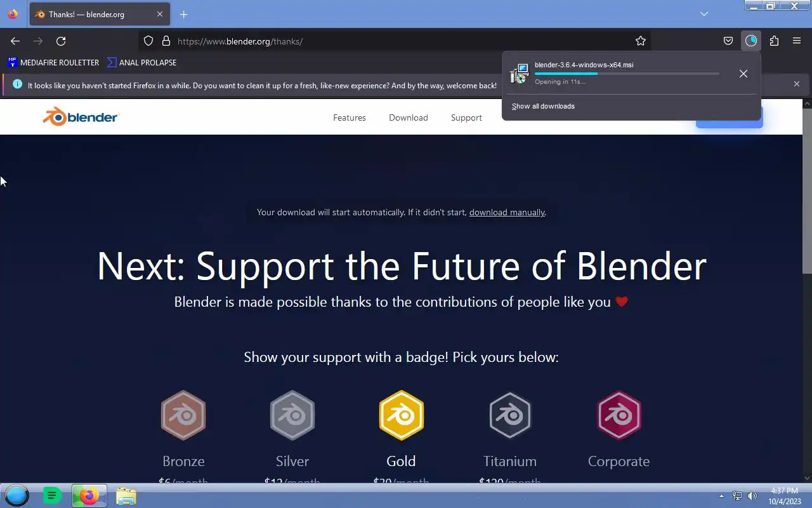Open the Support menu item
This screenshot has width=812, height=508.
(x=466, y=117)
